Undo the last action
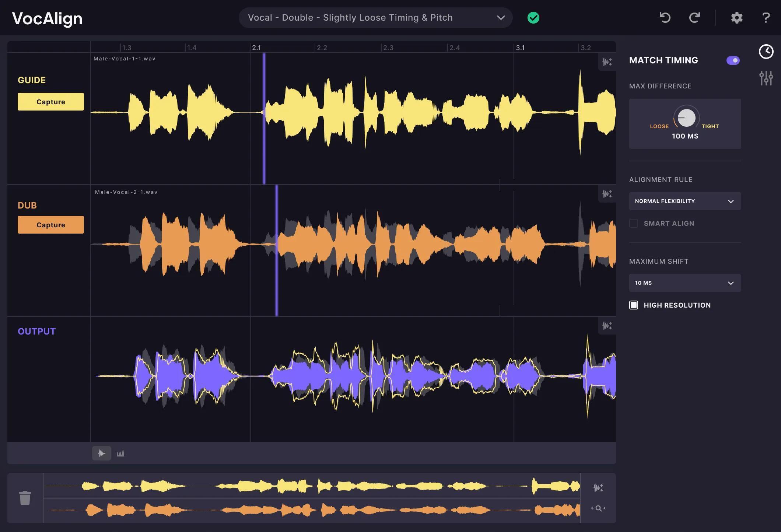781x532 pixels. 665,17
